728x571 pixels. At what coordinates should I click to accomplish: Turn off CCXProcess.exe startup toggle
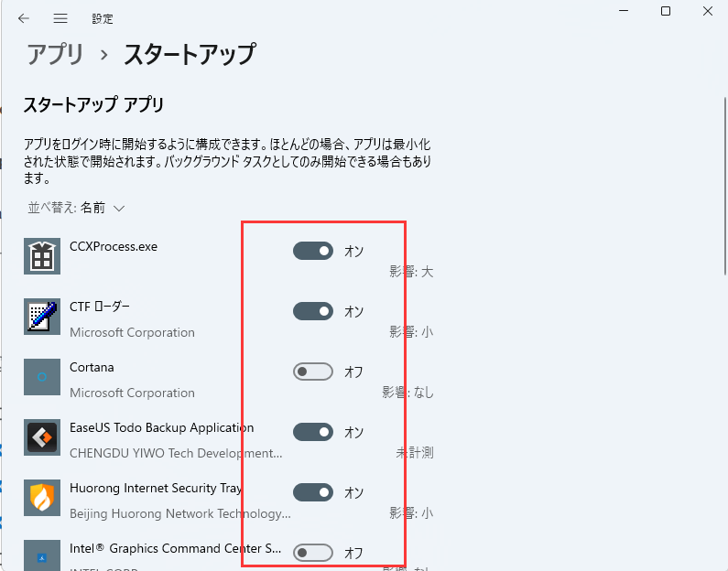pos(313,251)
